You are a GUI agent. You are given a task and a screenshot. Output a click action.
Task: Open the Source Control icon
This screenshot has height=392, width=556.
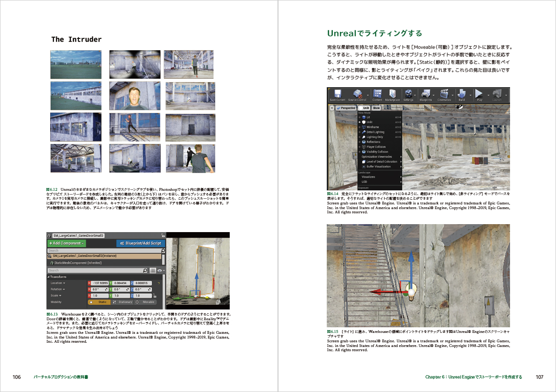(357, 94)
